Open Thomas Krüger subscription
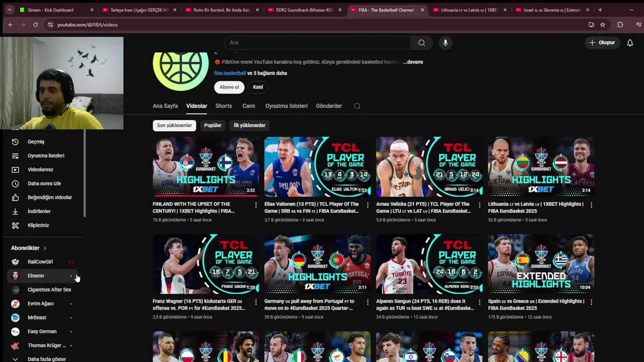This screenshot has height=362, width=644. (43, 345)
